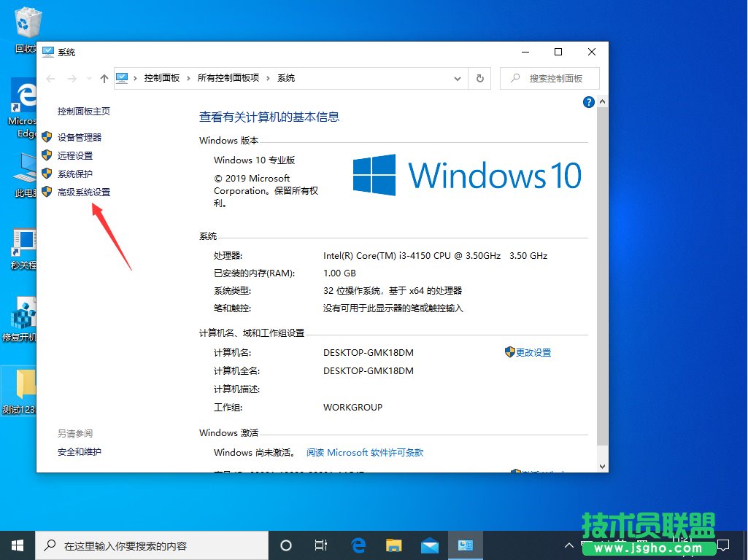Screen dimensions: 748x560
Task: Return to 控制面板主页
Action: [82, 112]
